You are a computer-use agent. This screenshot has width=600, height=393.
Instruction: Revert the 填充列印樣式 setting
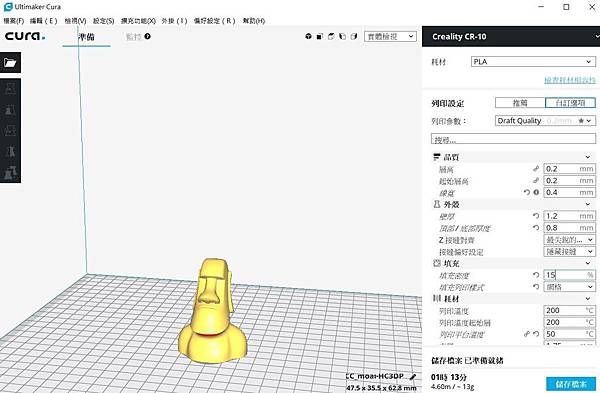(x=536, y=287)
